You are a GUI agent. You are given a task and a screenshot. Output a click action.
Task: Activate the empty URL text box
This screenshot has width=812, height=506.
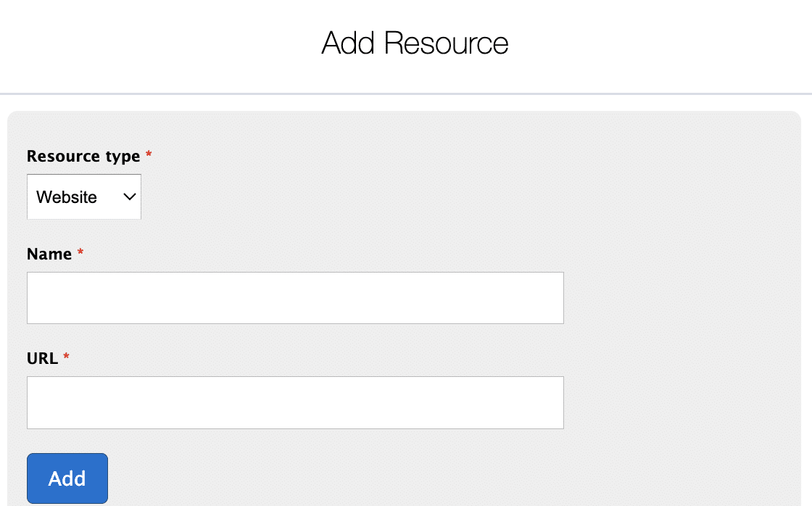[x=295, y=402]
